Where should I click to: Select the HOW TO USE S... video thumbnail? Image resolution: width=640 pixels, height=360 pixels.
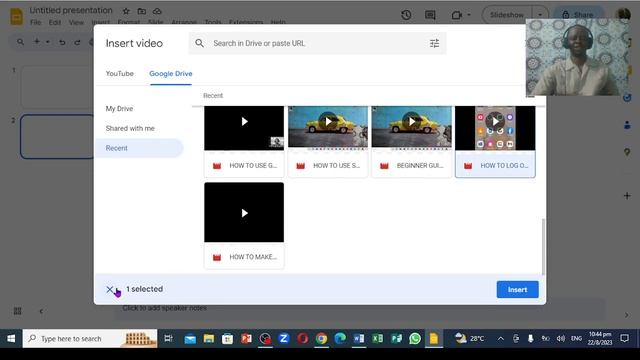coord(328,128)
